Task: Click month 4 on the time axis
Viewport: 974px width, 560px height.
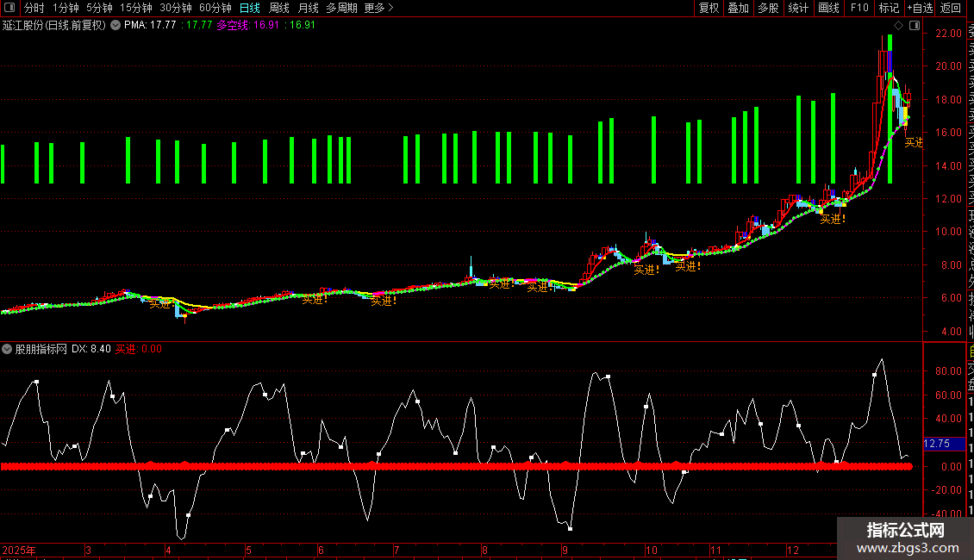Action: (x=168, y=550)
